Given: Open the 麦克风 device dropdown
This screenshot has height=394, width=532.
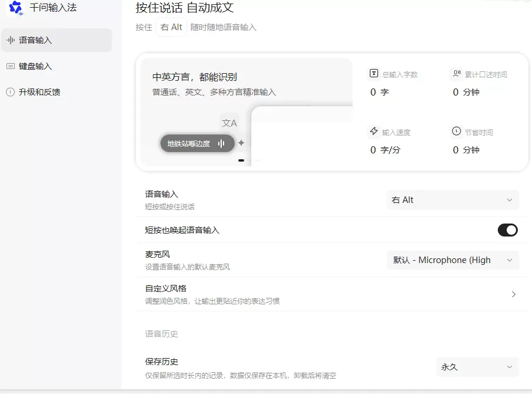Looking at the screenshot, I should [x=452, y=260].
